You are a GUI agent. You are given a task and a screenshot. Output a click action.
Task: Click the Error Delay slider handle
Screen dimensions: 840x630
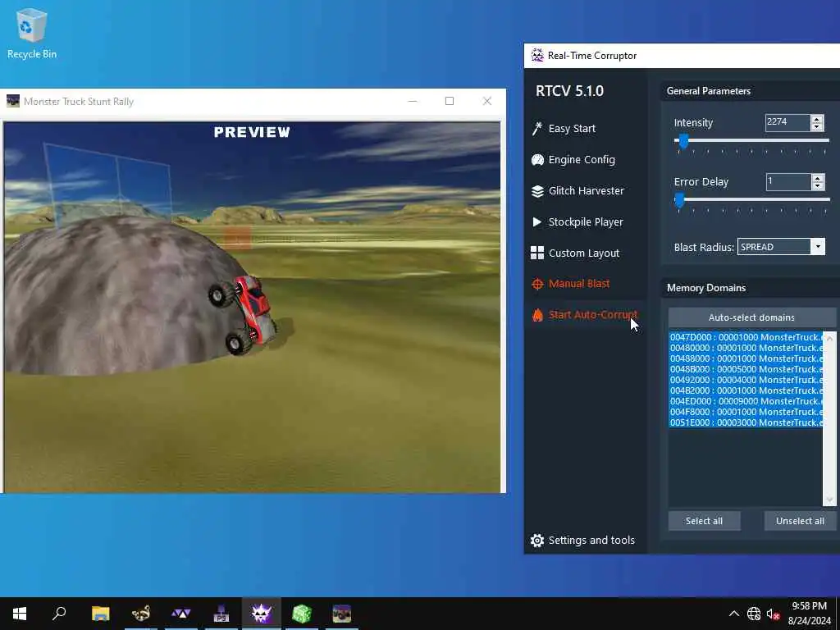click(x=679, y=201)
